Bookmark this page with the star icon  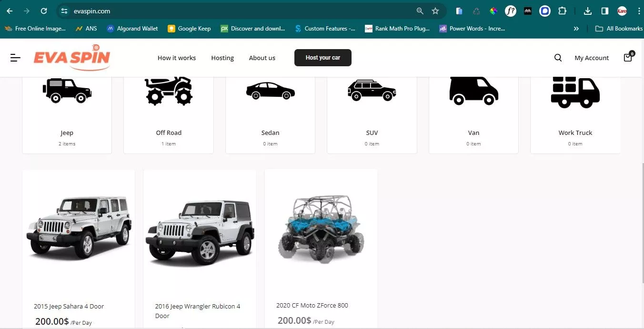pyautogui.click(x=435, y=11)
